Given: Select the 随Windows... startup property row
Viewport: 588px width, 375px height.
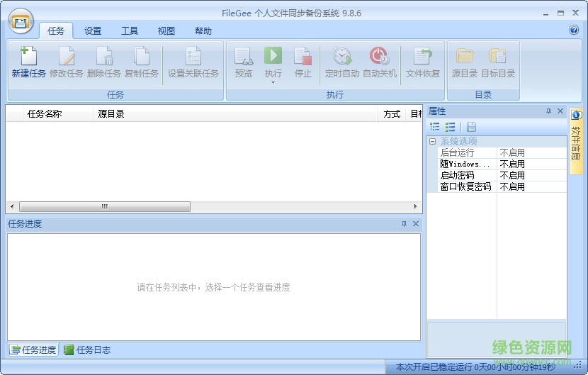Looking at the screenshot, I should pos(502,164).
